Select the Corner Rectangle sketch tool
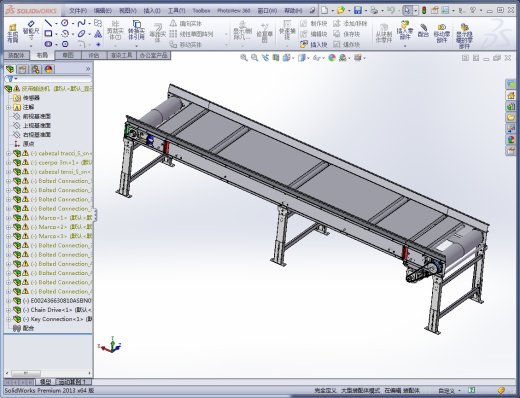520x398 pixels. [x=49, y=33]
